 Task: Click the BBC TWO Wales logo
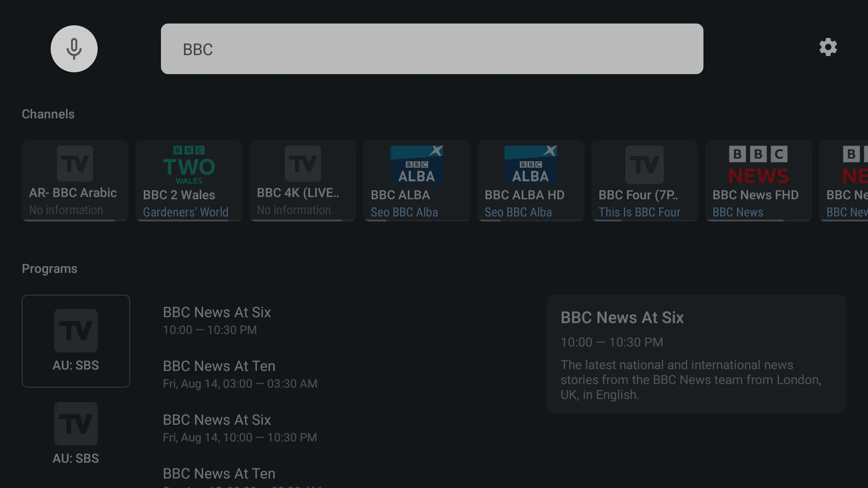click(189, 165)
